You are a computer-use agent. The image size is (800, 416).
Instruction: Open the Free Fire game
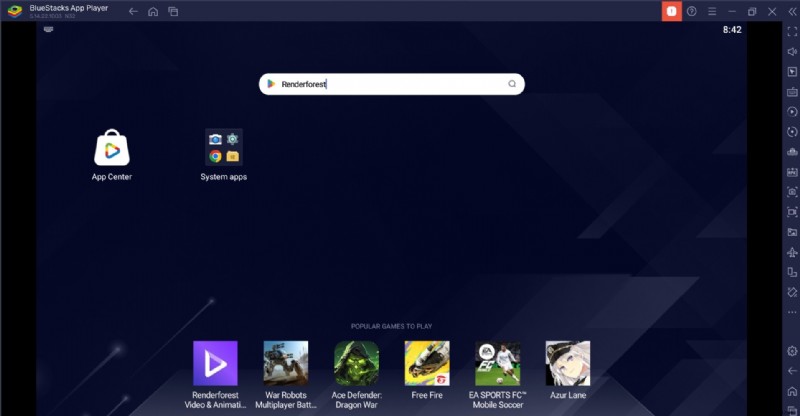tap(427, 363)
